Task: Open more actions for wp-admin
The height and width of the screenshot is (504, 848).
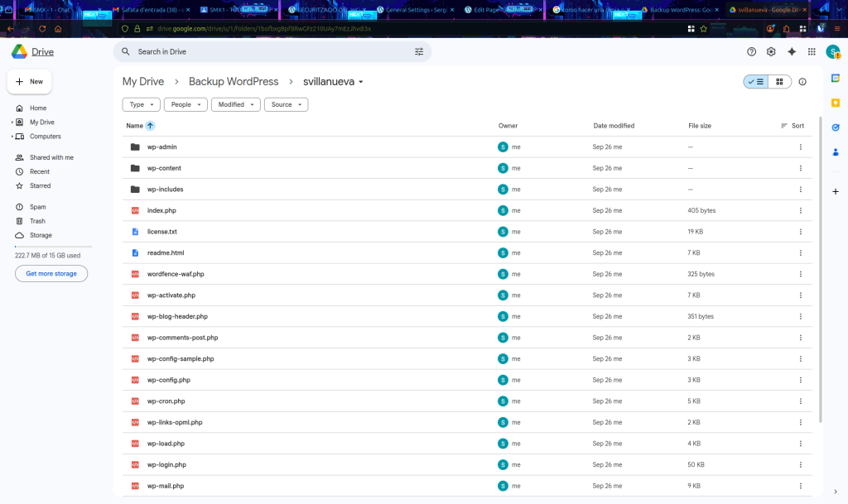Action: pyautogui.click(x=800, y=147)
